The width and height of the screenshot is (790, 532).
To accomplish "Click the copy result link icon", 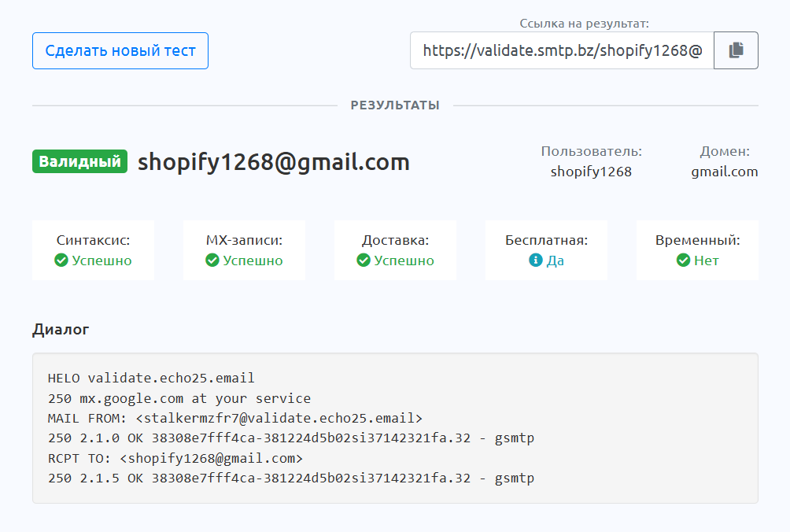I will (x=736, y=50).
